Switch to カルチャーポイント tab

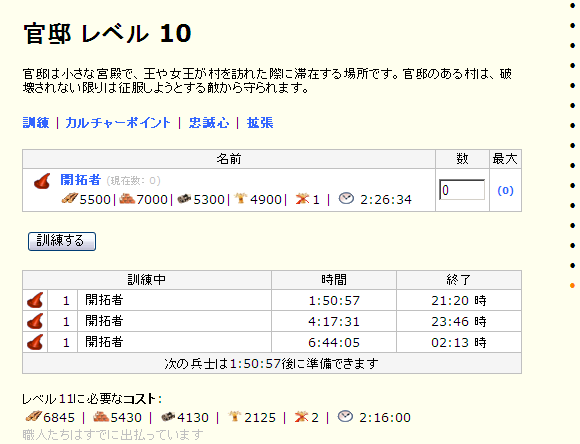118,122
